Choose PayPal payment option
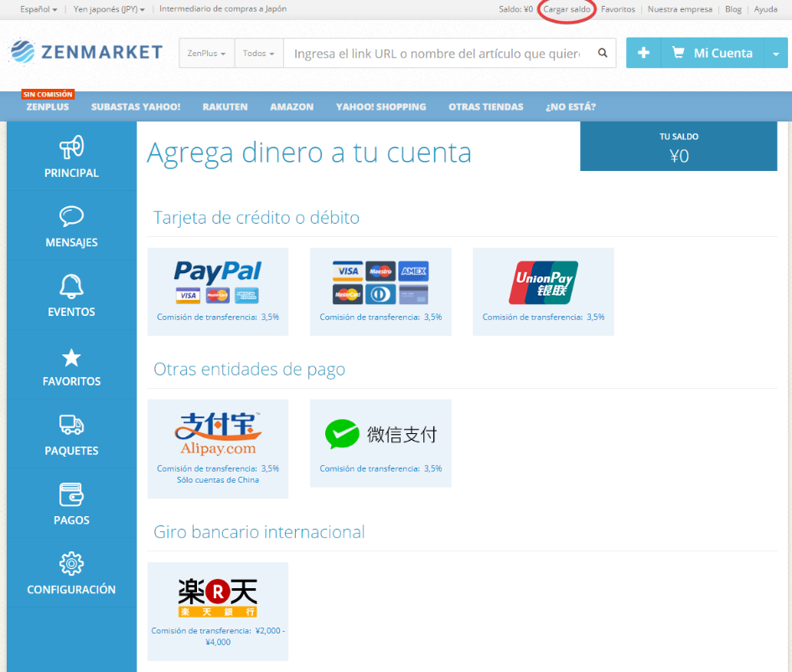The image size is (792, 672). pyautogui.click(x=218, y=292)
